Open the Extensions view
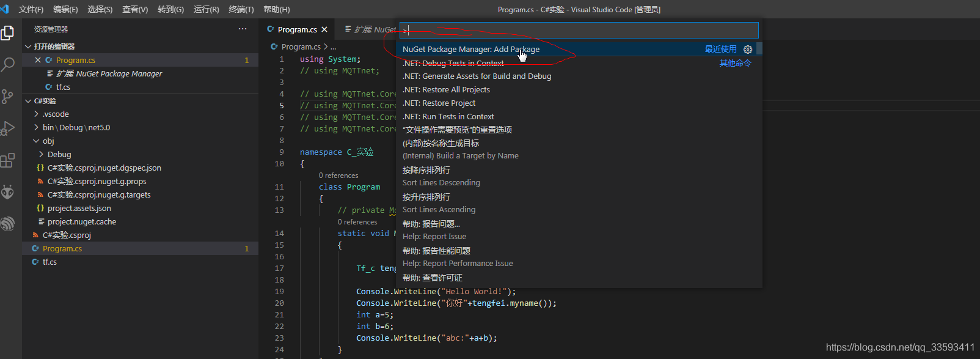The image size is (980, 359). [7, 160]
